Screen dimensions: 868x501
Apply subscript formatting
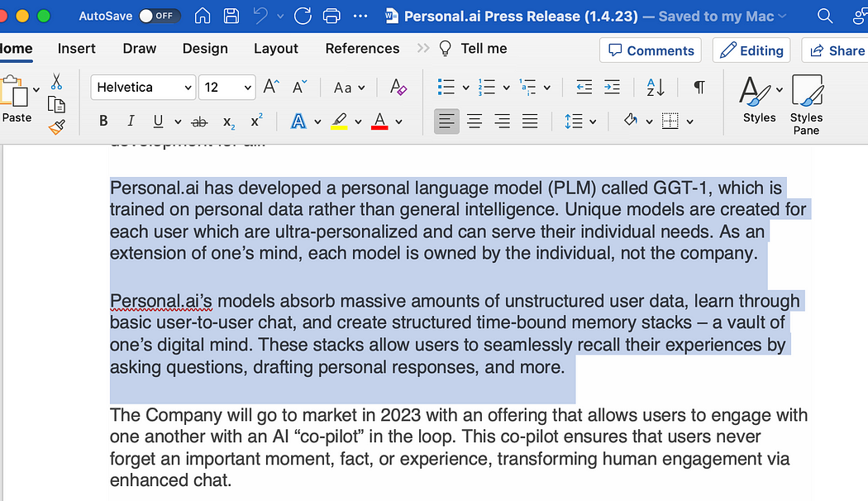tap(229, 122)
